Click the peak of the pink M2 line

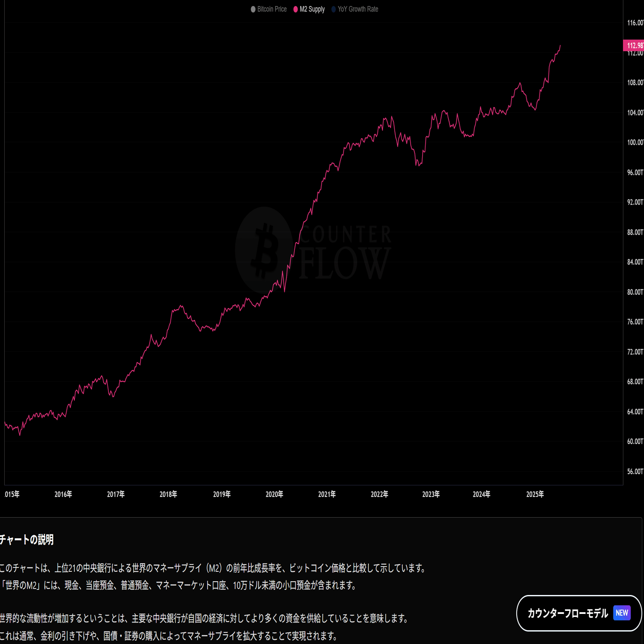pos(560,46)
